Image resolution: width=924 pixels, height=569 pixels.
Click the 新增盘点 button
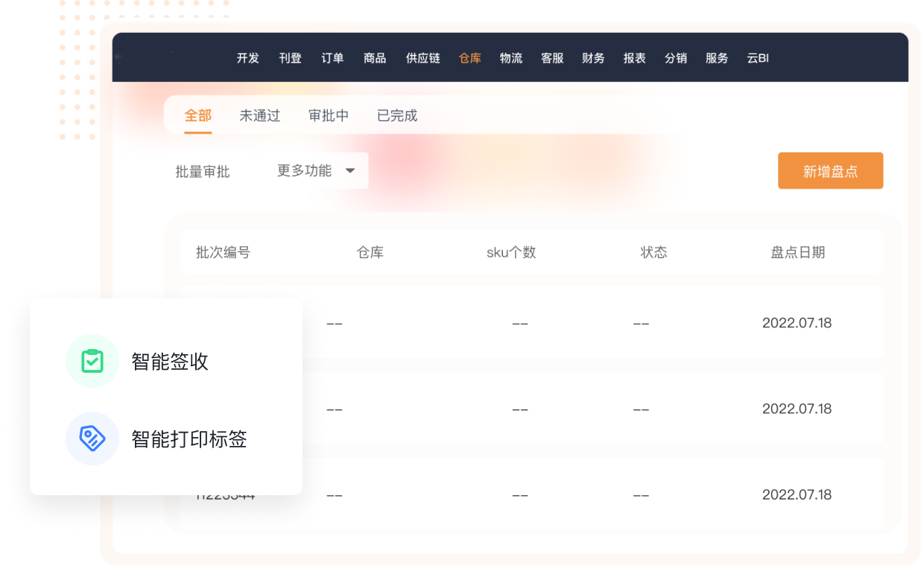click(830, 172)
